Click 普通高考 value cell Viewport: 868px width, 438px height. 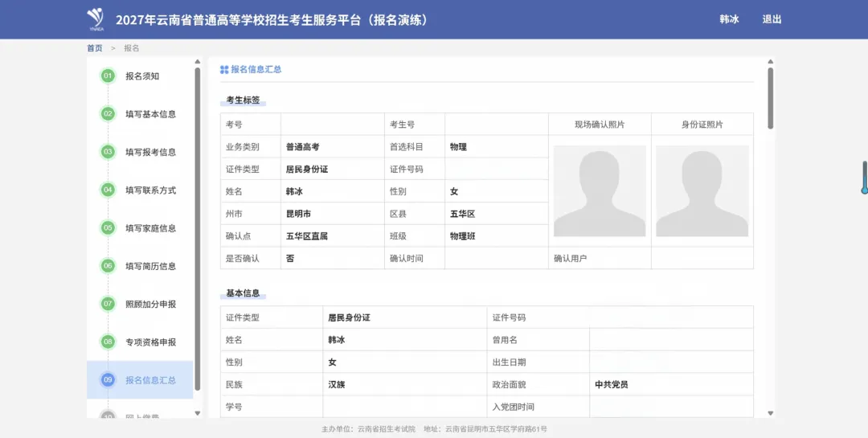click(333, 147)
